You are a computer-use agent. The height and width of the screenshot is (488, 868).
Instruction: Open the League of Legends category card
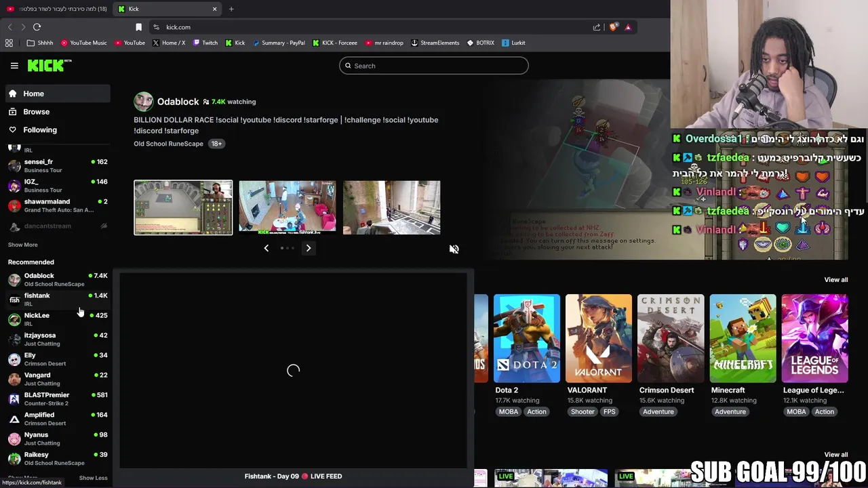tap(814, 338)
